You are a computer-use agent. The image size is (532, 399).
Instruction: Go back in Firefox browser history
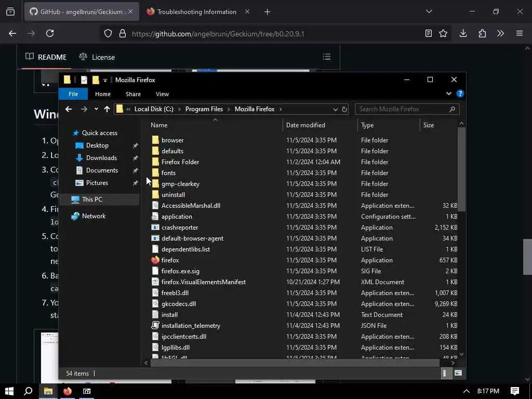click(12, 33)
